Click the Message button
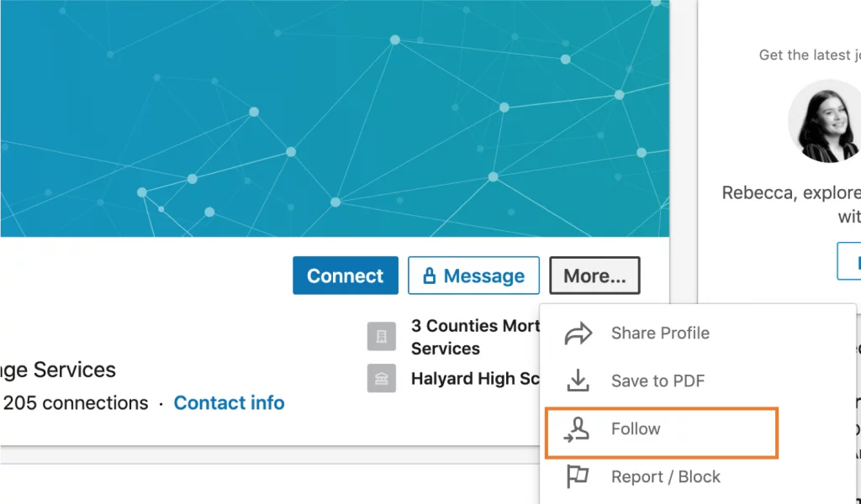The width and height of the screenshot is (861, 504). [x=473, y=276]
